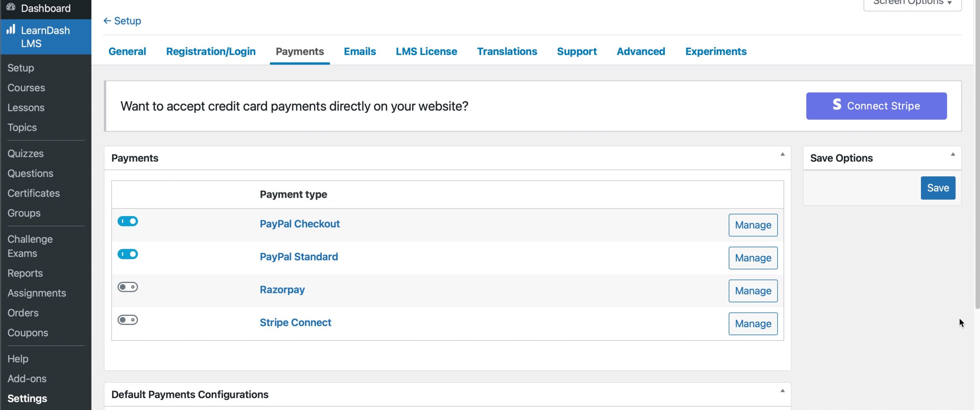Select the Payments tab
Screen dimensions: 980x410
click(300, 51)
